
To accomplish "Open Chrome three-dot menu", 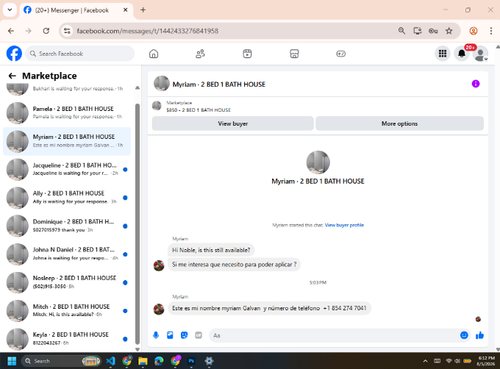I will pyautogui.click(x=491, y=31).
